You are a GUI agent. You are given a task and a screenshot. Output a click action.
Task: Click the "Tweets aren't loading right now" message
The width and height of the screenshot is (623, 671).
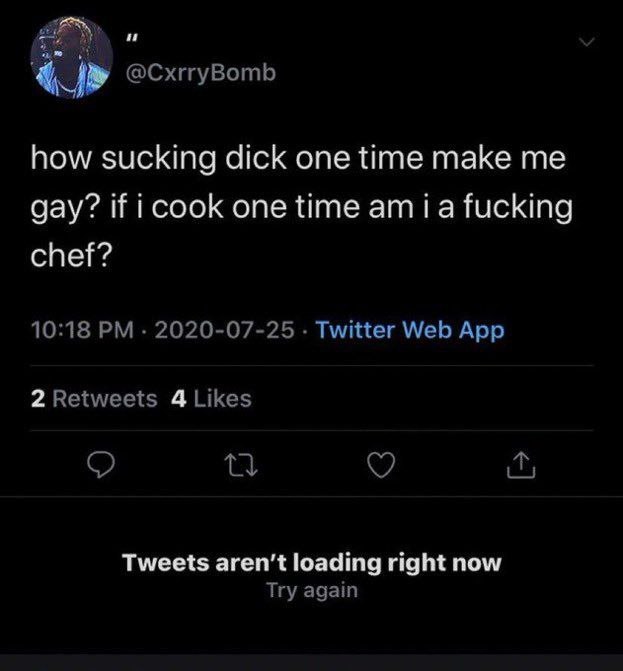[311, 562]
